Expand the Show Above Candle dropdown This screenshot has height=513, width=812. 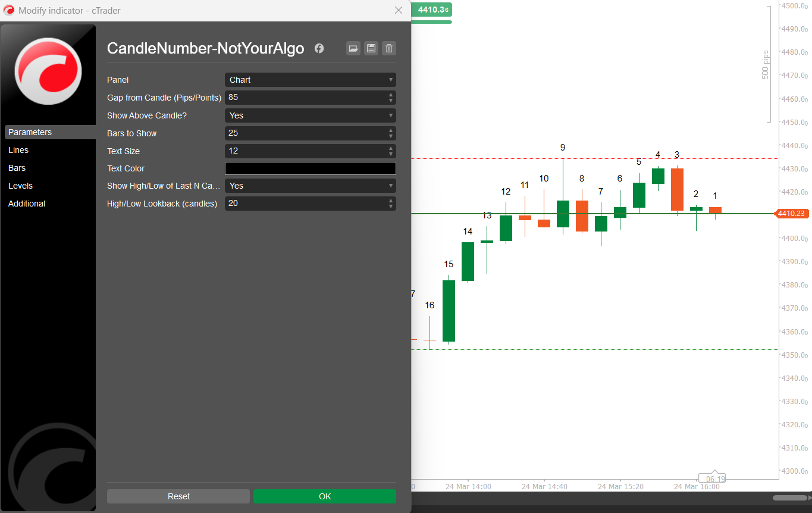coord(310,115)
